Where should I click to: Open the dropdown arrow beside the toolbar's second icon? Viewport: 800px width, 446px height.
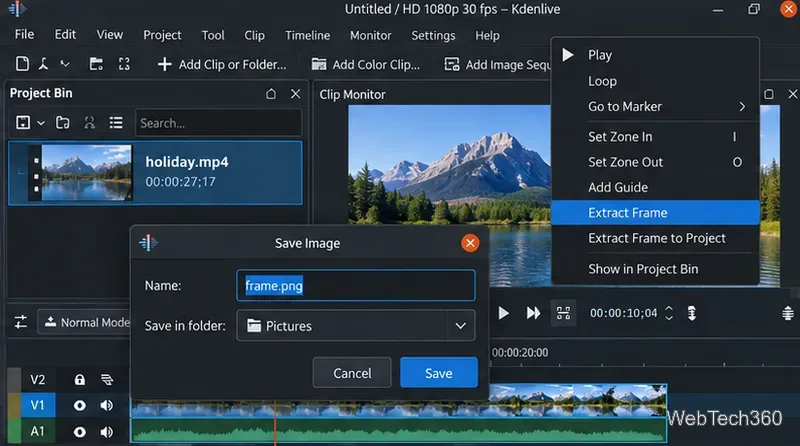click(x=65, y=64)
